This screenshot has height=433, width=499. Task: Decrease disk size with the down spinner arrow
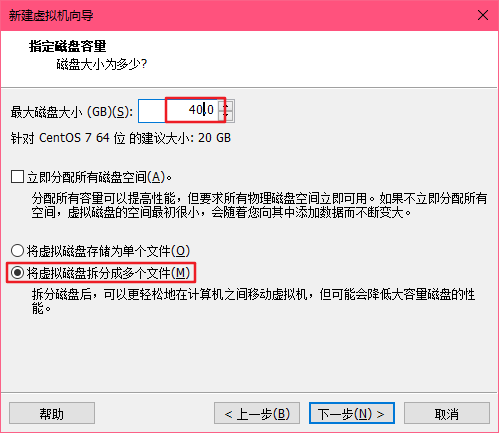[226, 116]
